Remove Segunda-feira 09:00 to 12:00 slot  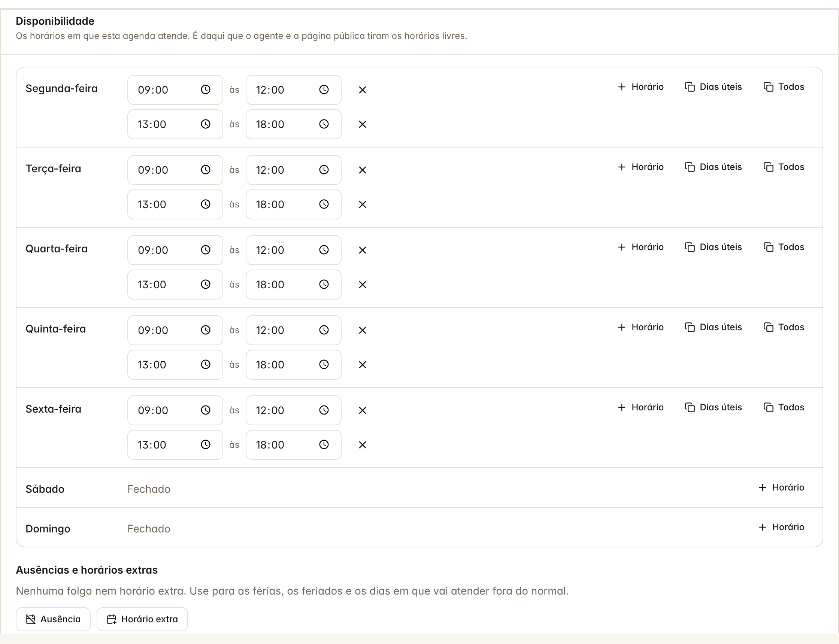[x=362, y=90]
